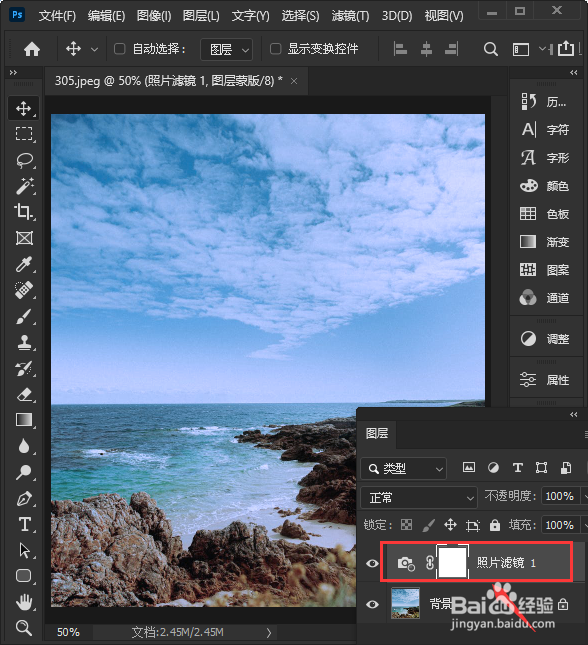Select the Path Selection tool
Viewport: 588px width, 645px height.
click(x=24, y=550)
